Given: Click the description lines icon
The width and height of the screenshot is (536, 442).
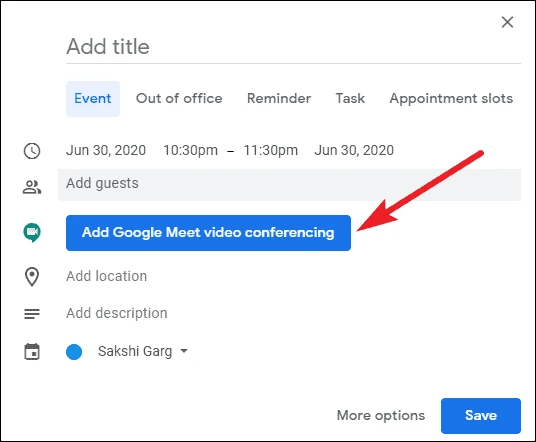Looking at the screenshot, I should (32, 313).
